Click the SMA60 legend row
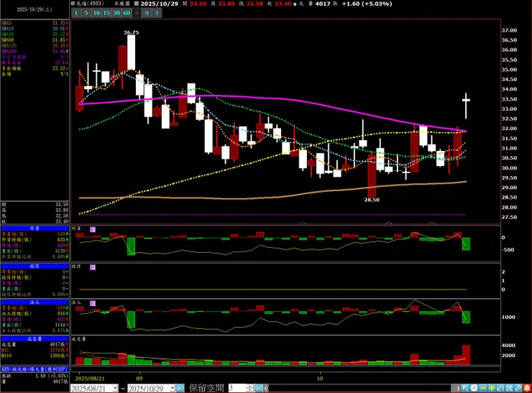 tap(35, 40)
